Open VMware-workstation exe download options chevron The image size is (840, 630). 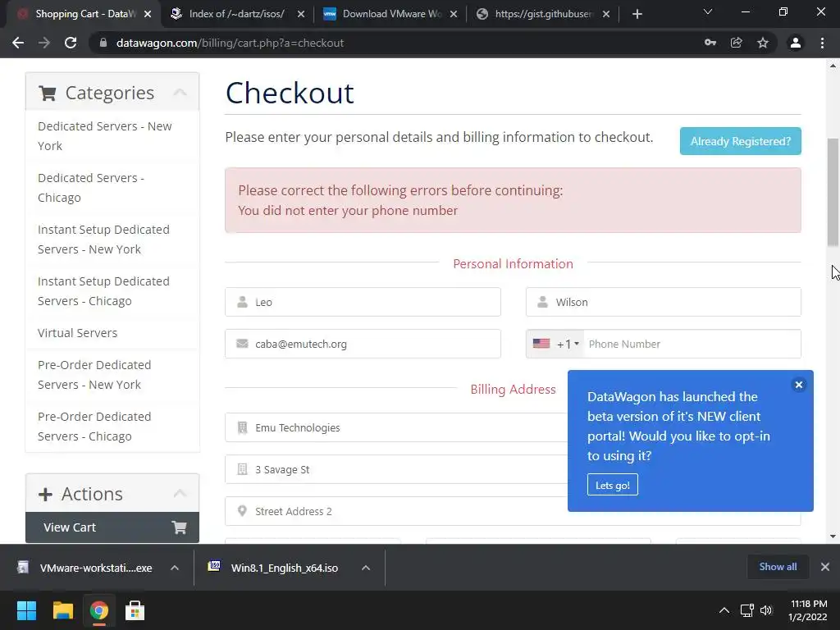[175, 568]
